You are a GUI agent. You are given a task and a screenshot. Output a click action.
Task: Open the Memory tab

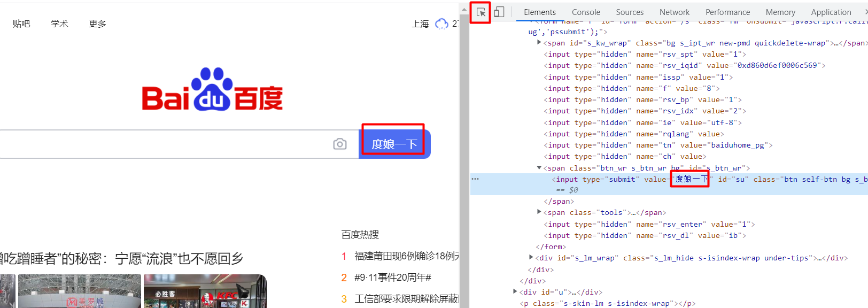pos(780,12)
